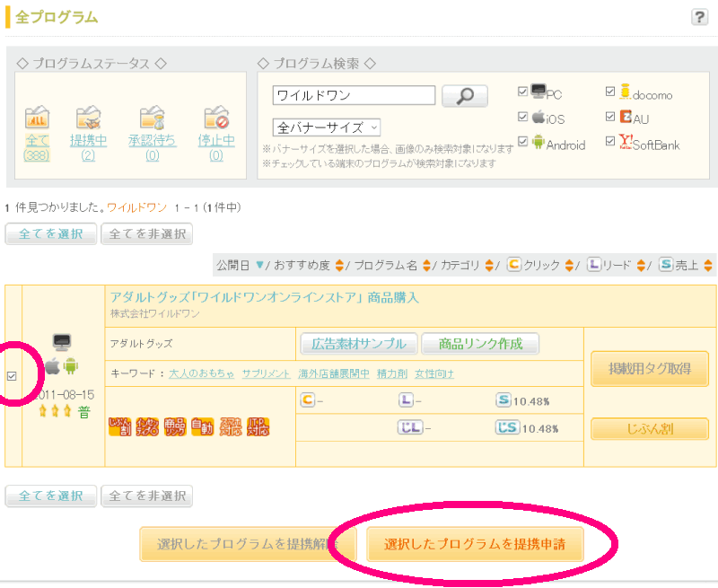The width and height of the screenshot is (718, 588).
Task: Click the ALL folder icon in program status
Action: pyautogui.click(x=37, y=118)
